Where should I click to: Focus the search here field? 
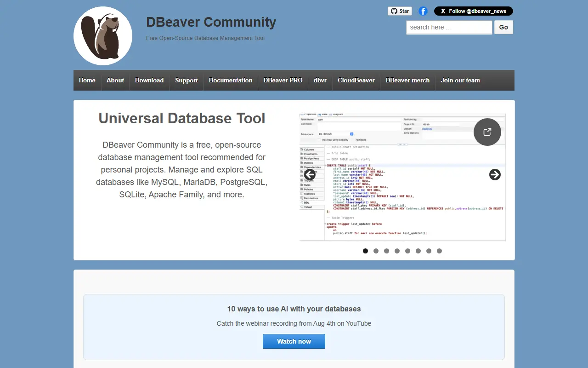point(449,27)
